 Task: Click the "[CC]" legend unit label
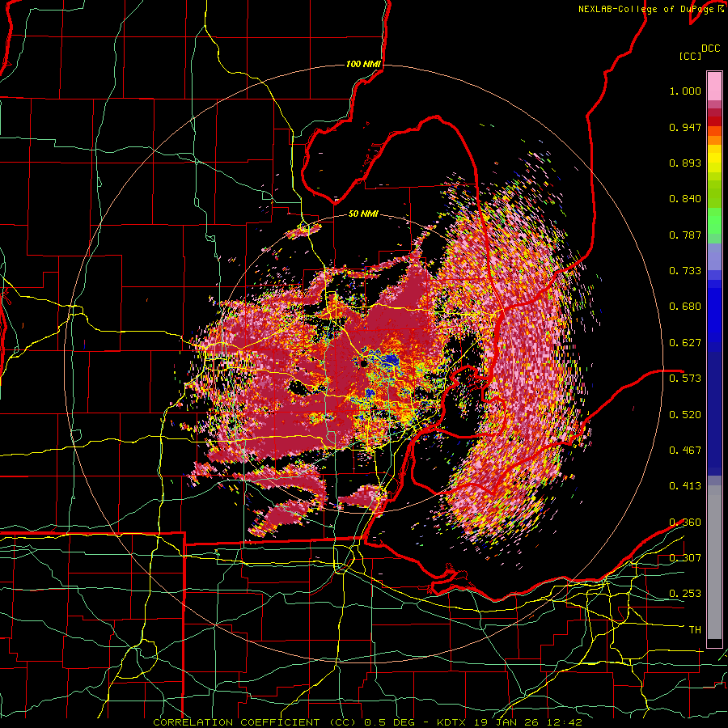tap(690, 56)
